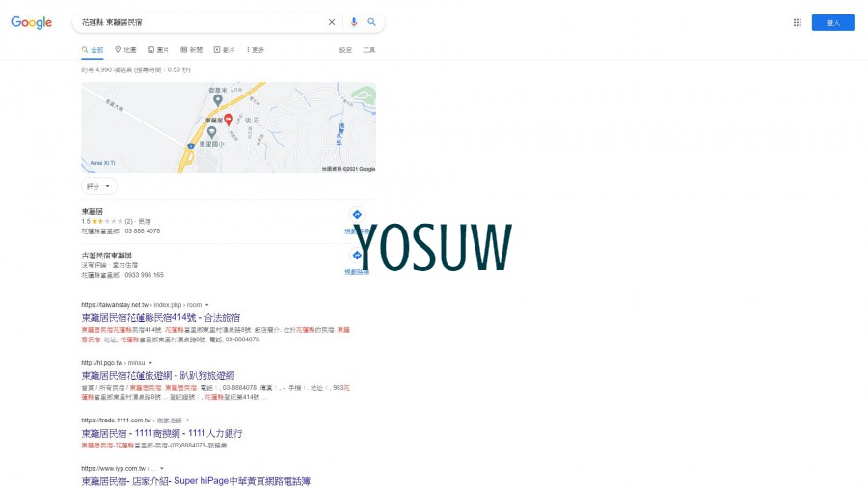The width and height of the screenshot is (868, 488).
Task: Click directions icon for 東籬居 listing
Action: point(357,215)
